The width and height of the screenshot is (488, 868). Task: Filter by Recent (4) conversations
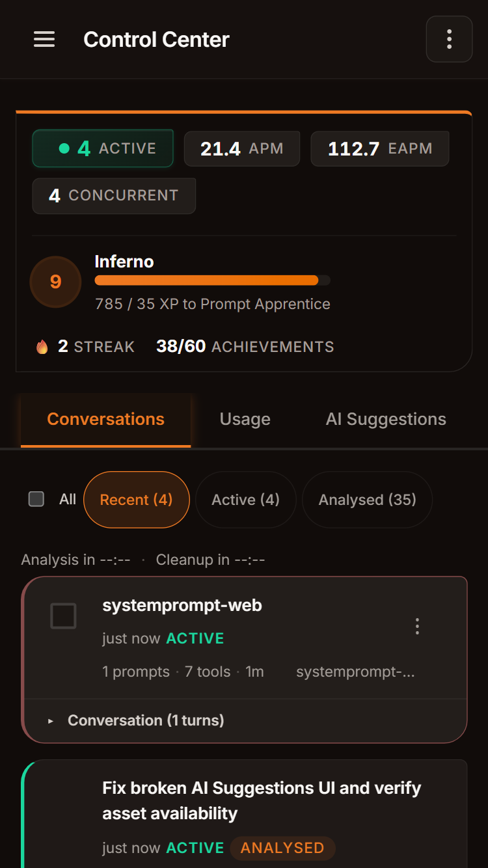pos(136,500)
